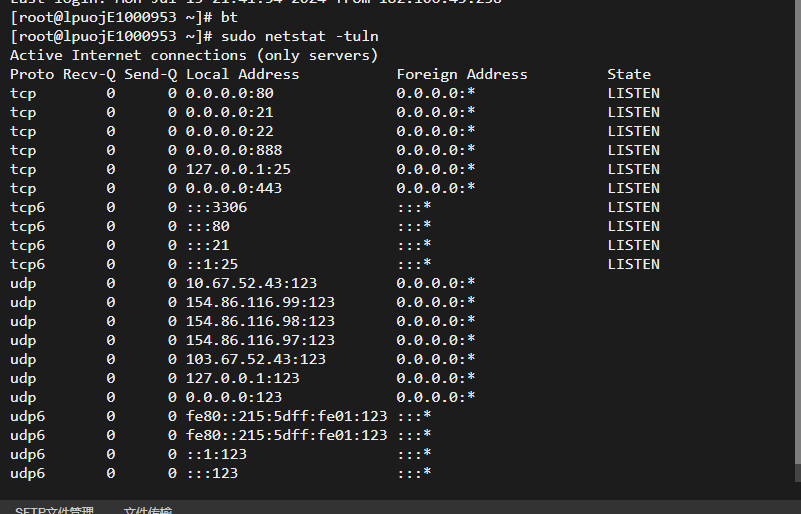The height and width of the screenshot is (514, 801).
Task: Click the ::1:25 tcp6 local address
Action: pos(212,264)
